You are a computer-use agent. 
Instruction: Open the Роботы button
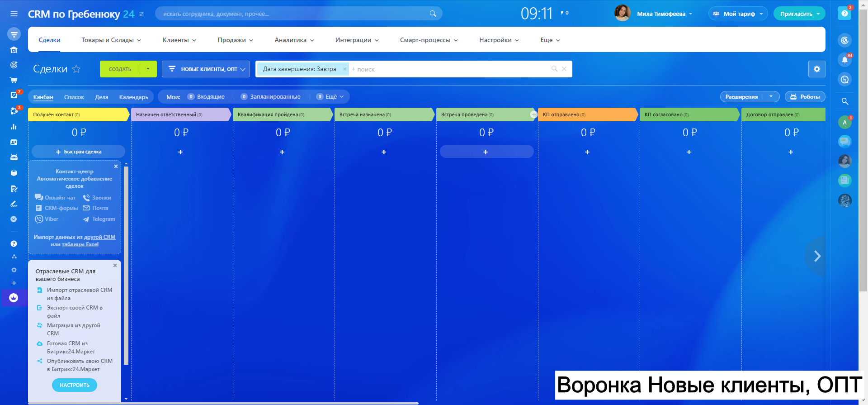click(805, 96)
